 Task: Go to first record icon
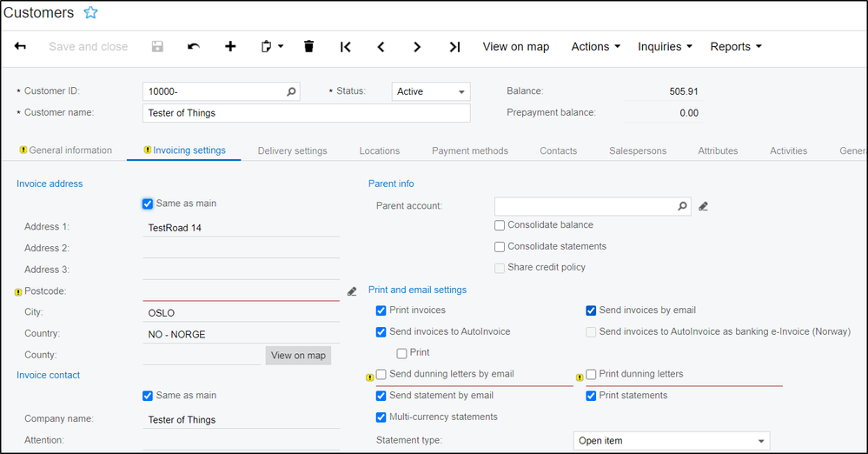coord(345,47)
